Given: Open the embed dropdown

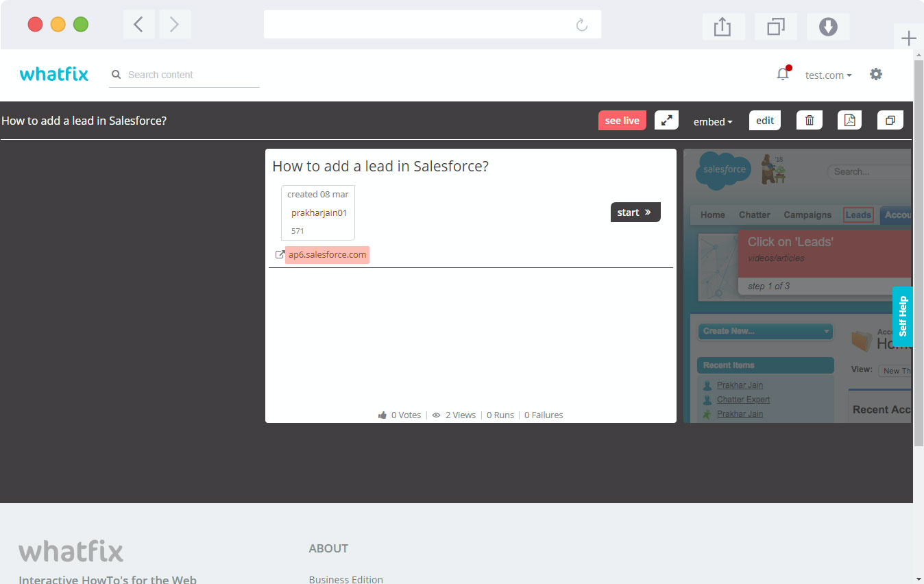Looking at the screenshot, I should pos(713,121).
